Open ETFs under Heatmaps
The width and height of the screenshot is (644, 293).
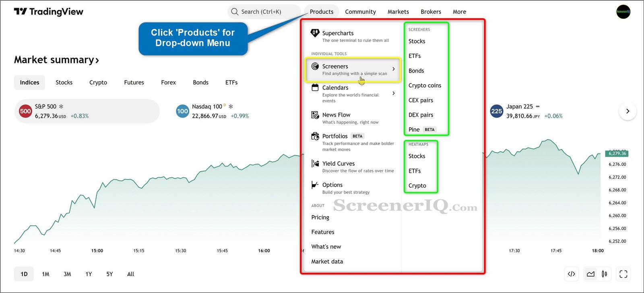(x=415, y=171)
